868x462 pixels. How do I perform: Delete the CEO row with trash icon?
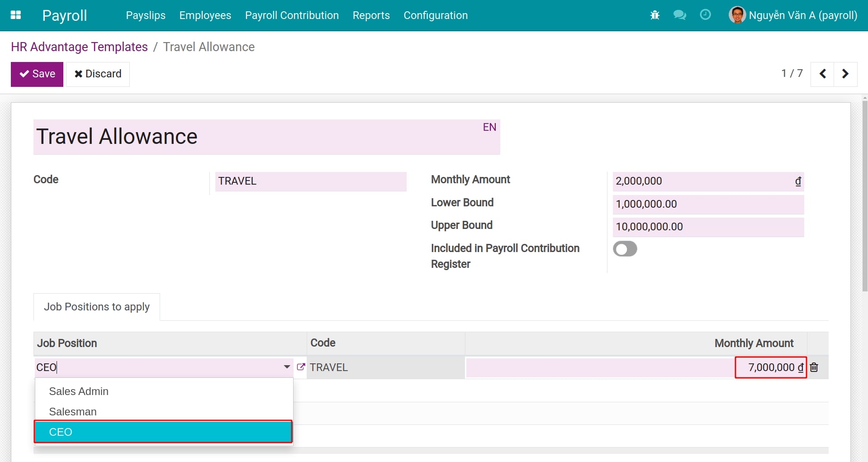click(814, 367)
